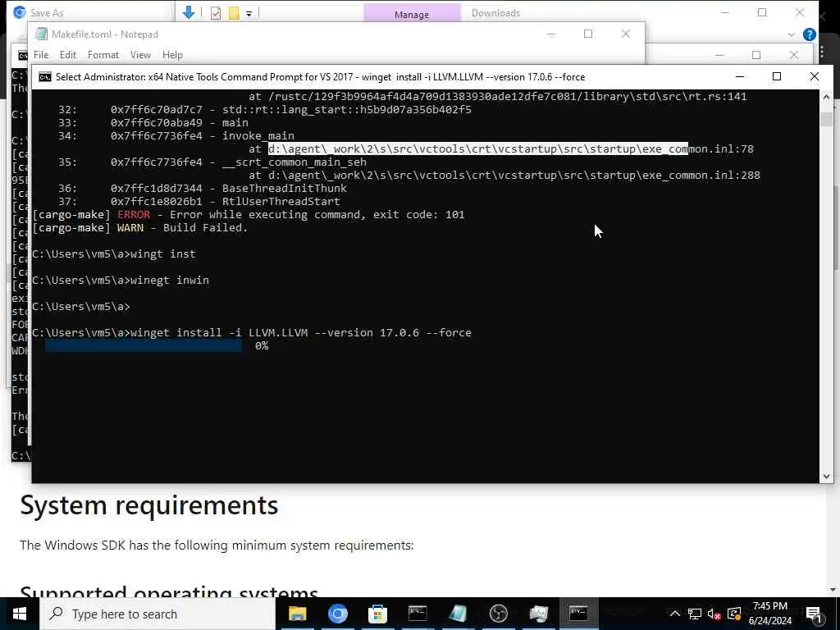
Task: Open Notepad's Format menu
Action: 103,55
